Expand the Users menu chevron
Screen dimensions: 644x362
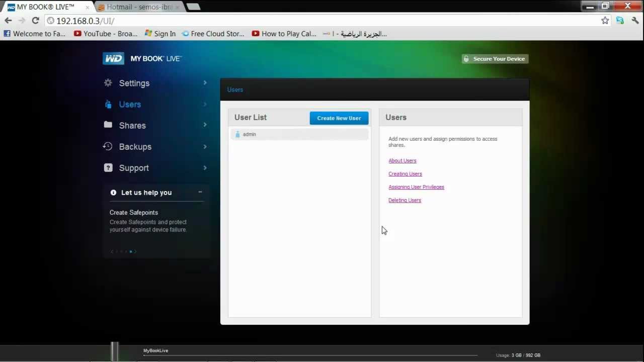[205, 104]
